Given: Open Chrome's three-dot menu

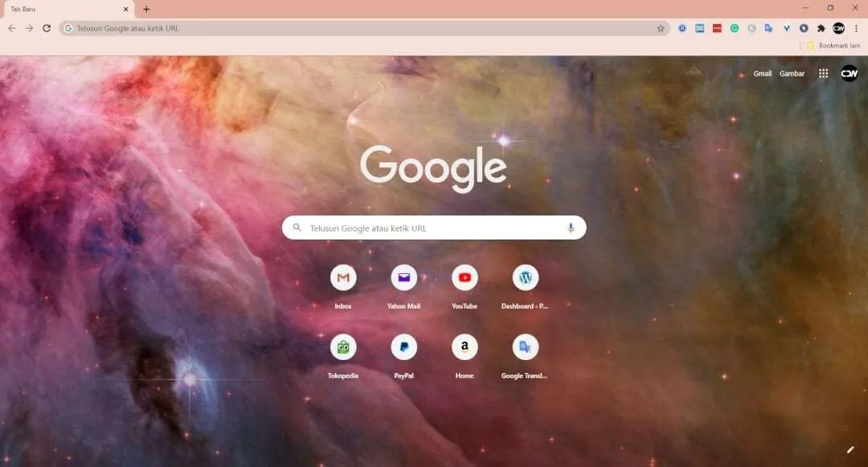Looking at the screenshot, I should 856,28.
